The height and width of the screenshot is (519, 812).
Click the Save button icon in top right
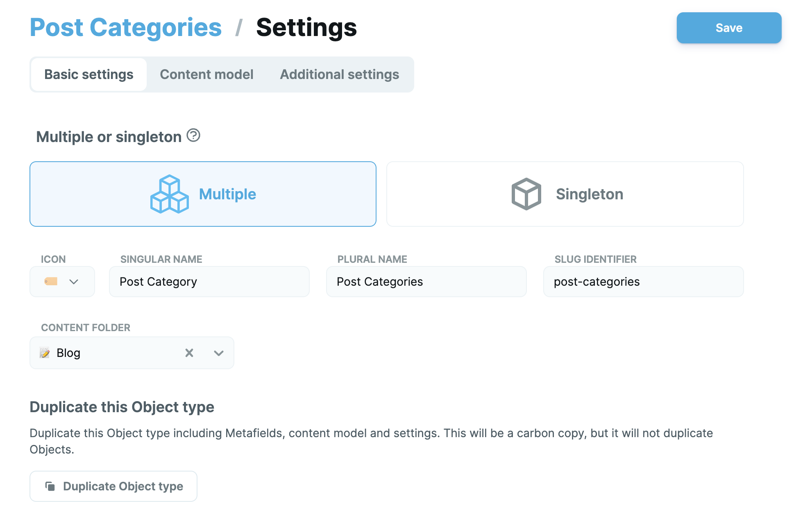click(x=728, y=28)
